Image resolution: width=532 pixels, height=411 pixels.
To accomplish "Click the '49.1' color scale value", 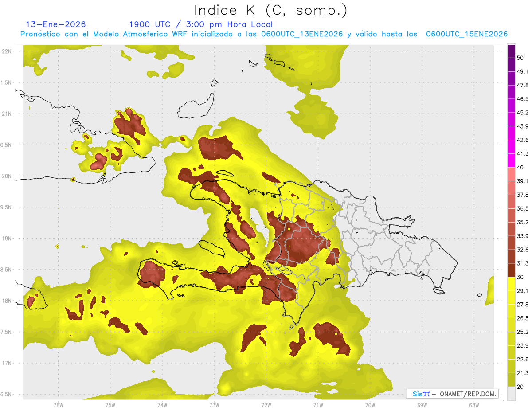I will coord(523,71).
